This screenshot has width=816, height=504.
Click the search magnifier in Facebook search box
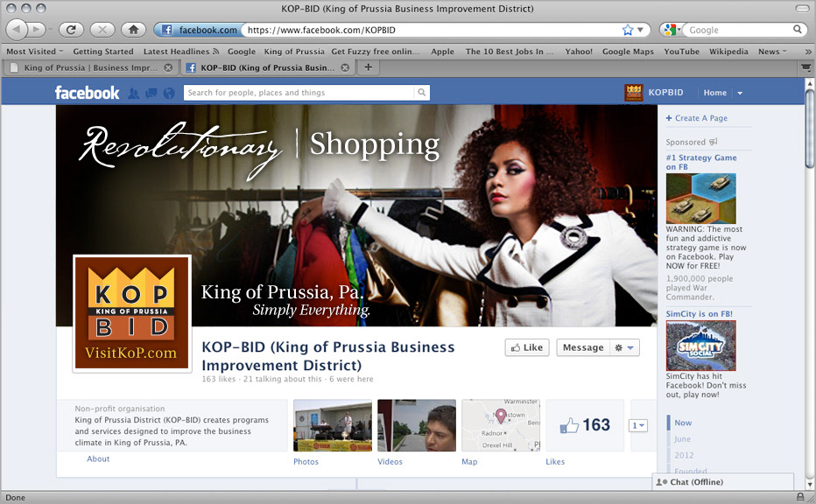(x=422, y=93)
